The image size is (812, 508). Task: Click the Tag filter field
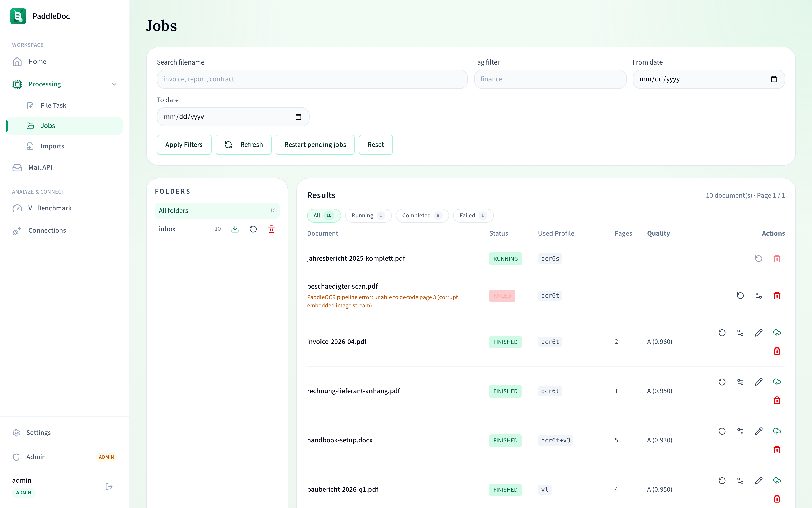550,79
